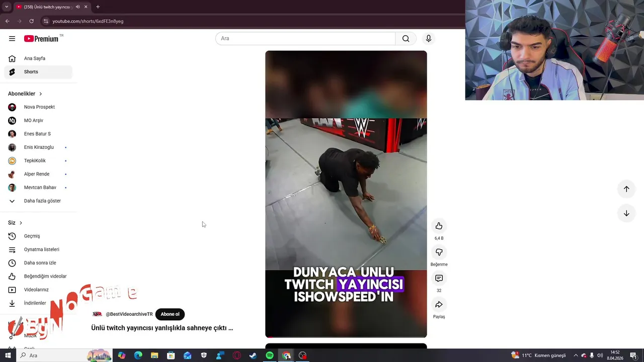Open Steam from the taskbar
This screenshot has width=644, height=362.
point(253,355)
